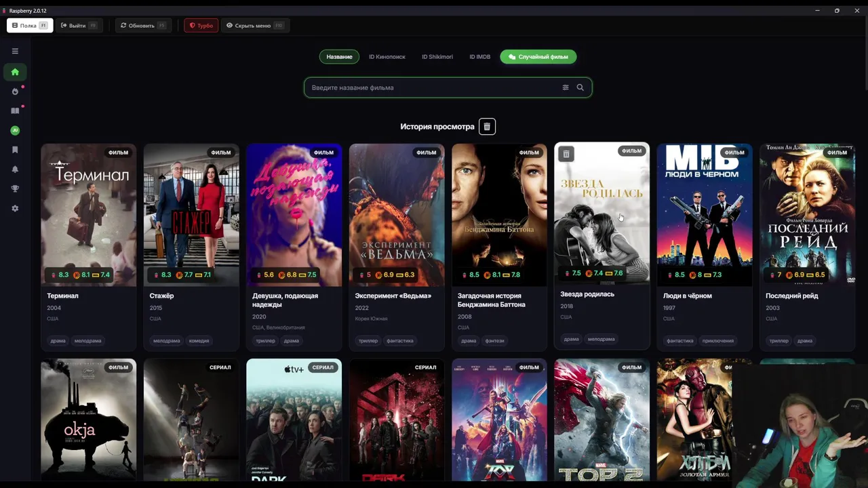868x488 pixels.
Task: Open the Apple TV+ series poster
Action: [x=294, y=420]
